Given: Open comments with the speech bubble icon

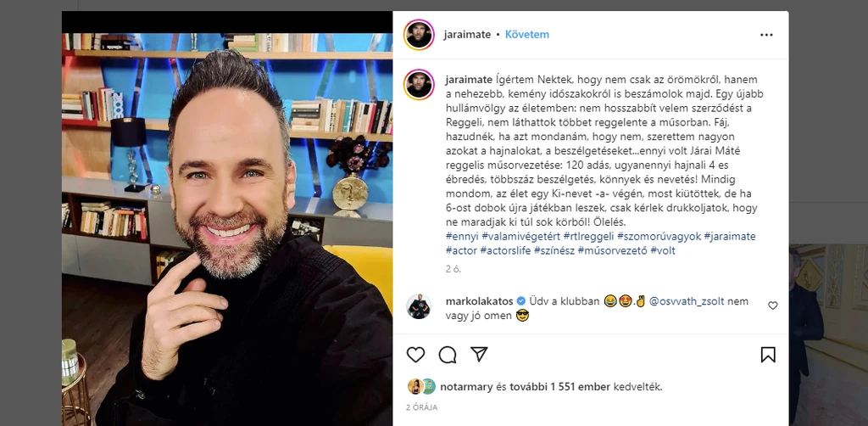Looking at the screenshot, I should coord(448,355).
